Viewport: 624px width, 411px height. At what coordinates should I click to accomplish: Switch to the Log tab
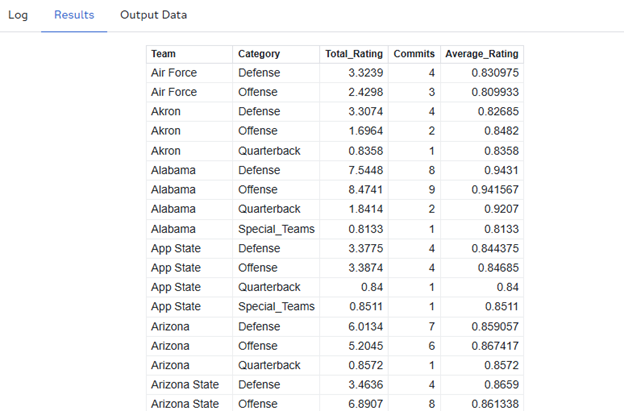point(18,15)
